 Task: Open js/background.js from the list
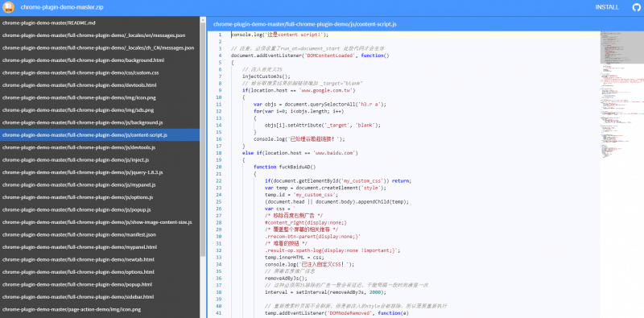tap(100, 122)
